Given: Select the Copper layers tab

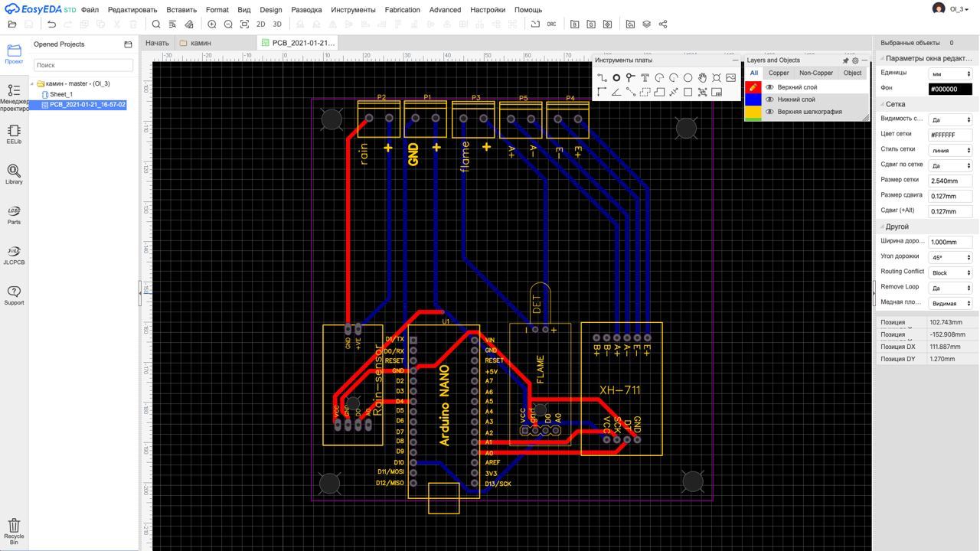Looking at the screenshot, I should pyautogui.click(x=779, y=73).
